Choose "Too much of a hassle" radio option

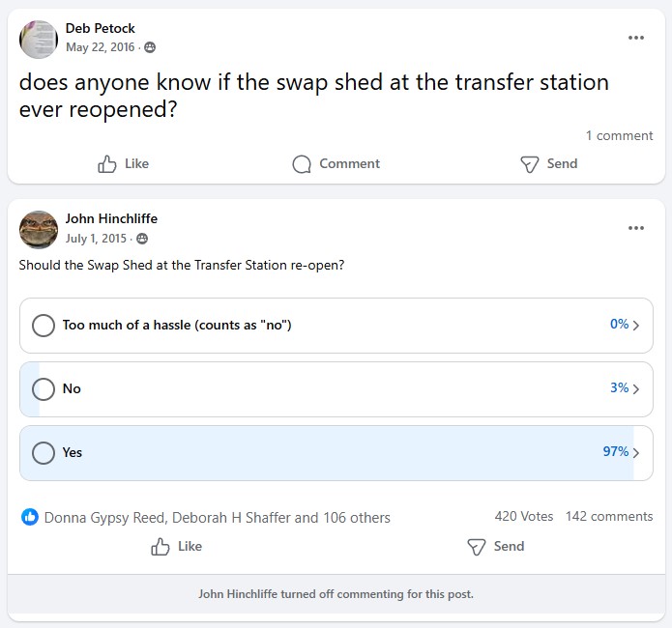pos(44,325)
